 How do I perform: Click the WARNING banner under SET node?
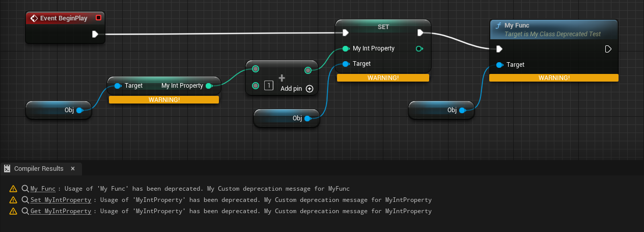point(383,78)
